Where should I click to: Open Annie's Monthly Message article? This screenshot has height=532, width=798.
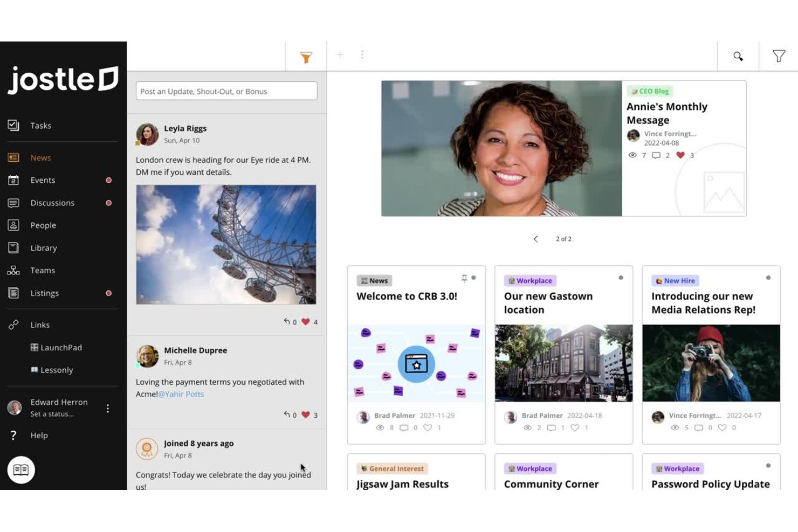point(667,113)
